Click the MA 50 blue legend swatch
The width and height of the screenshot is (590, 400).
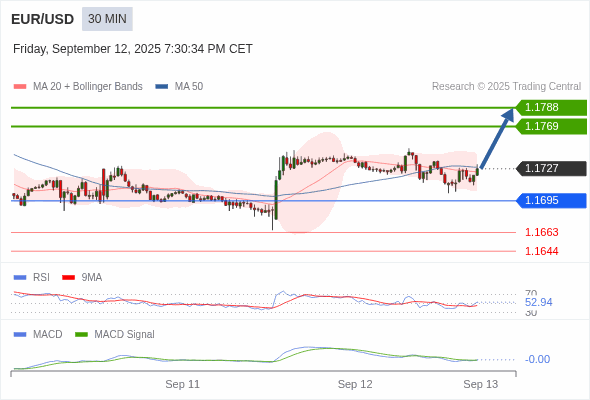[162, 87]
